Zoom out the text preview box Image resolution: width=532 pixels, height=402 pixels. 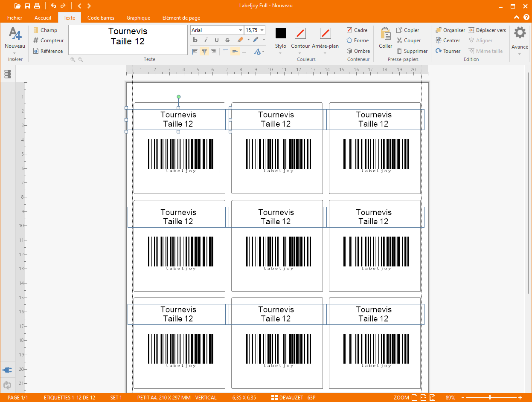80,60
